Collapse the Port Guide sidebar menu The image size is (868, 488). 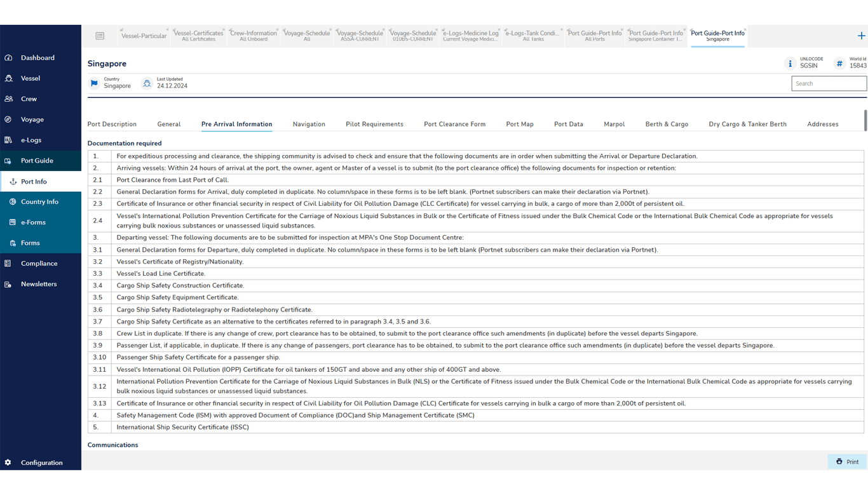click(x=37, y=161)
